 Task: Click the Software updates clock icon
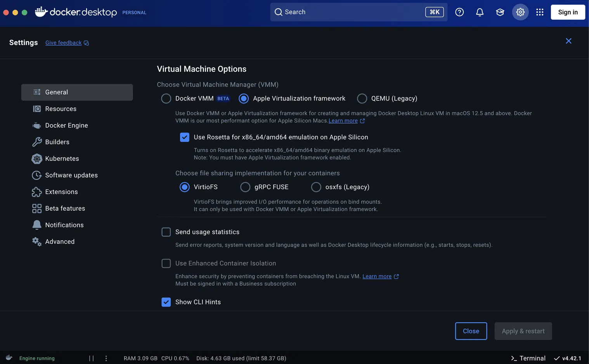[37, 175]
